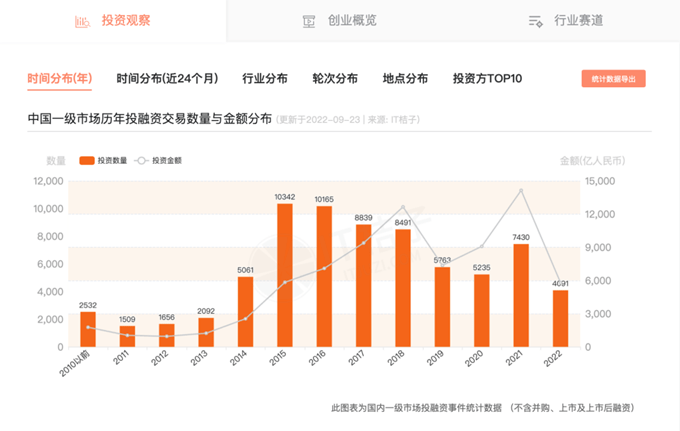Click the 创业概览 tab icon
This screenshot has width=680, height=431.
click(x=309, y=21)
